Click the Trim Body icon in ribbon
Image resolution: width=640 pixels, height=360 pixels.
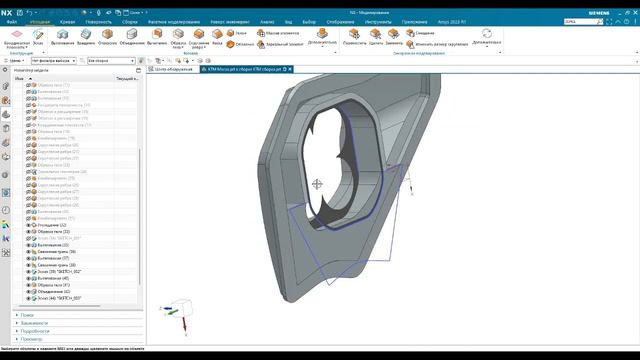178,34
